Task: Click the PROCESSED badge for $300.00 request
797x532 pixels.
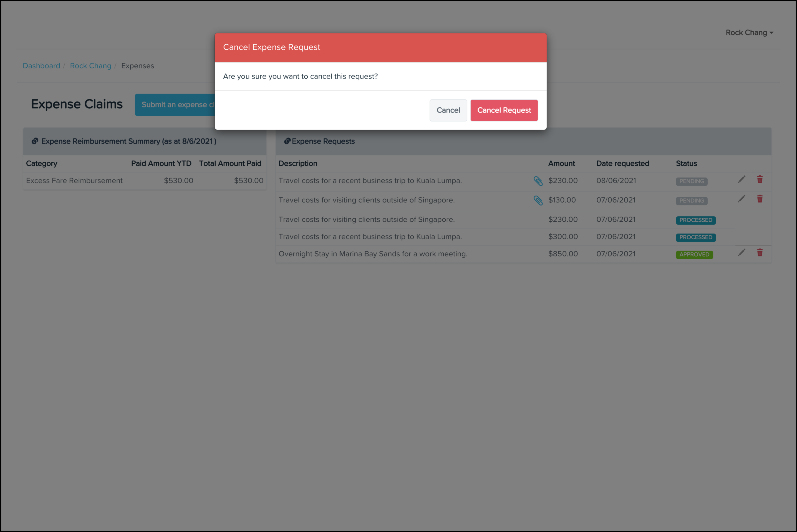Action: tap(695, 237)
